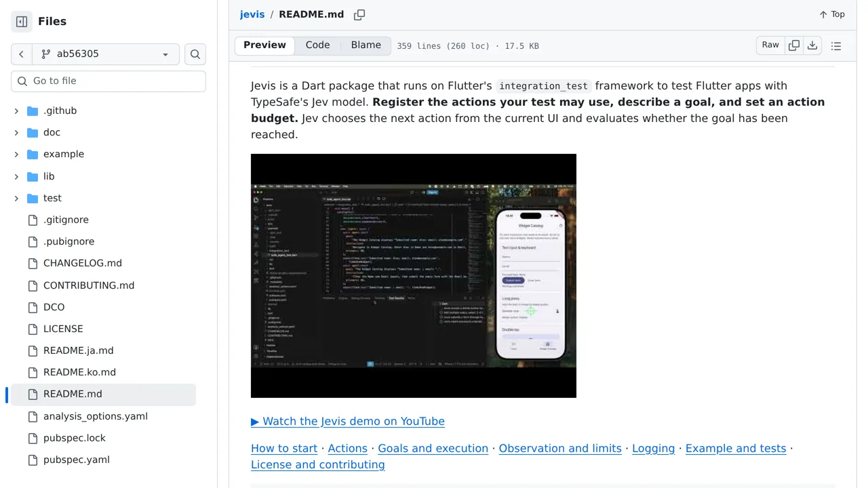Follow the Logging link
Viewport: 868px width, 488px height.
(654, 449)
